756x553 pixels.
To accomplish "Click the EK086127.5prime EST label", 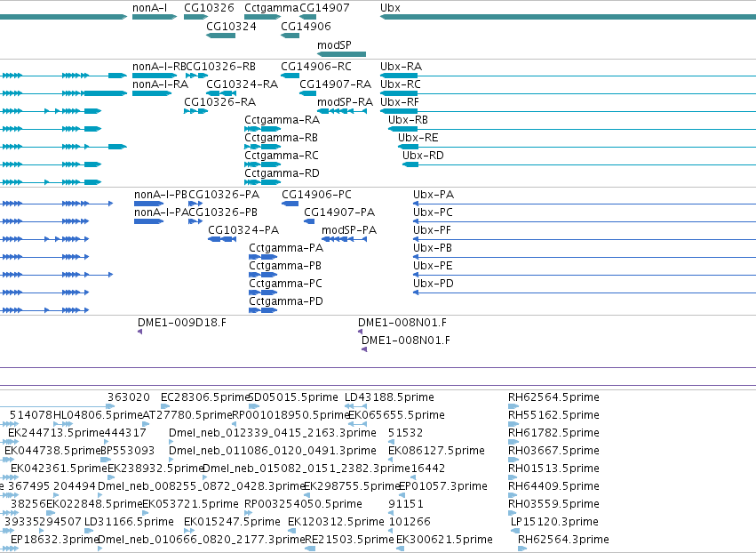I will click(x=436, y=451).
